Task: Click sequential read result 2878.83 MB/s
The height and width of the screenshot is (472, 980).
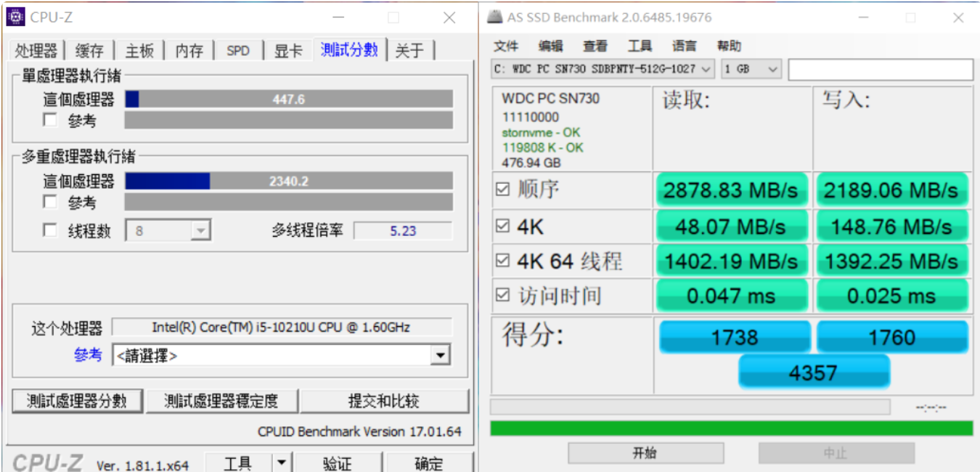Action: click(731, 190)
